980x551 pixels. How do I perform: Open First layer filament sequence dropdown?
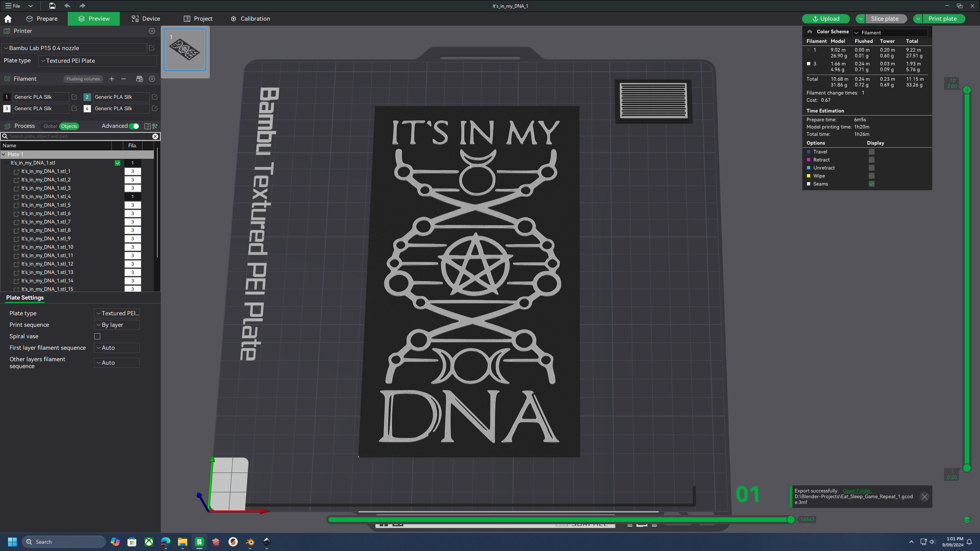[x=117, y=348]
